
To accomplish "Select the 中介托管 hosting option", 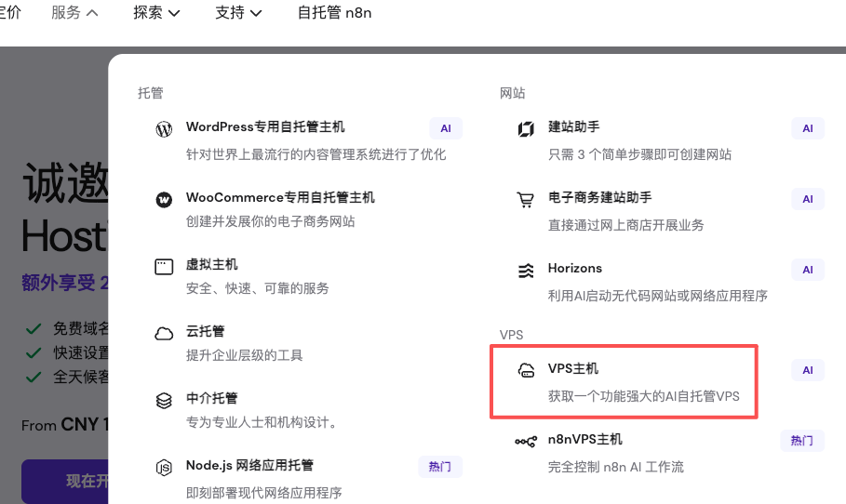I will click(x=211, y=398).
